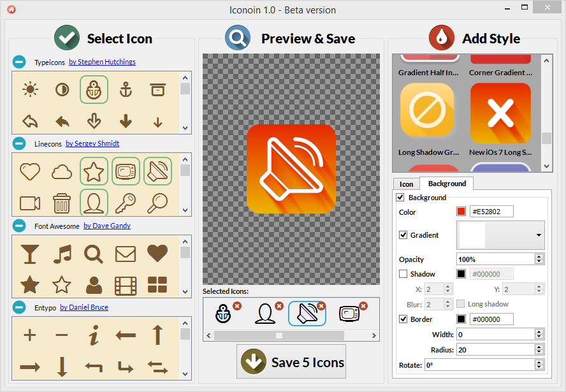Viewport: 566px width, 392px height.
Task: Select the key icon in Linecons
Action: (x=126, y=203)
